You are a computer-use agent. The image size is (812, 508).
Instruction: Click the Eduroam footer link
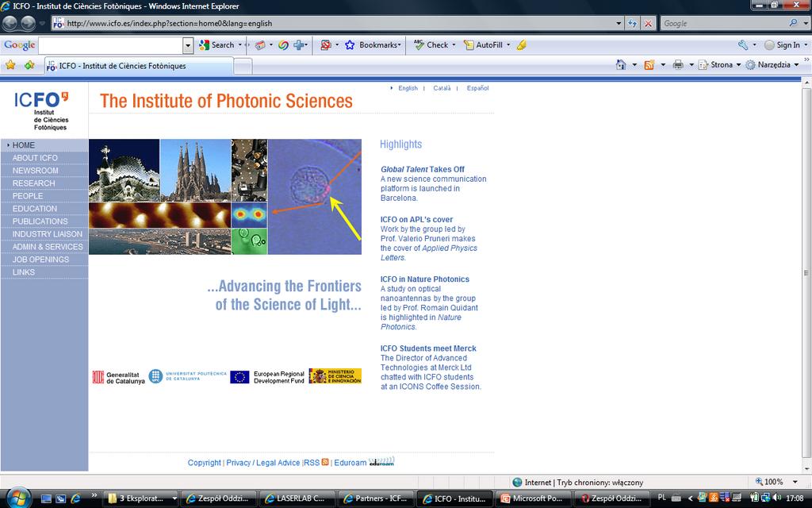coord(350,463)
